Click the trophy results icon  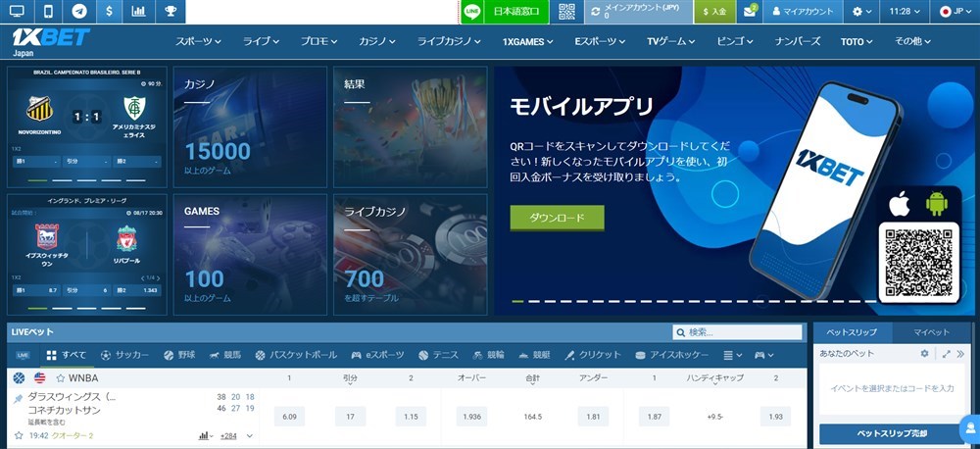(170, 11)
